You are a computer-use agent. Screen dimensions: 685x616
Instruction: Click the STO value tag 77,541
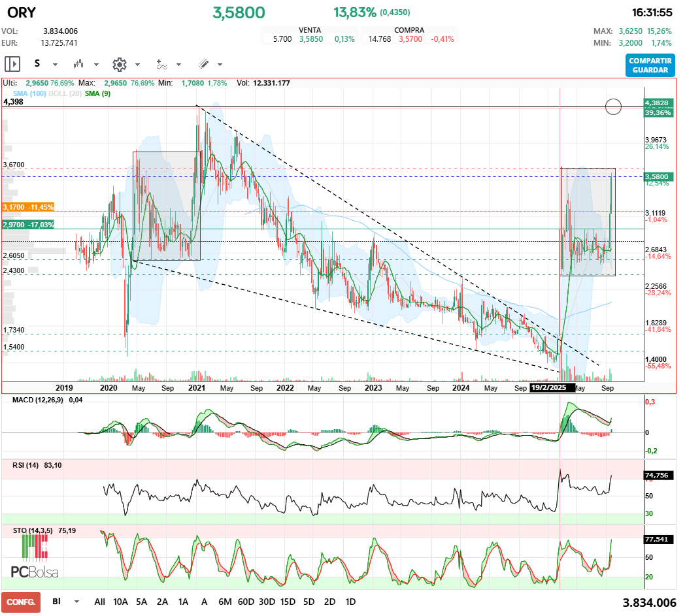click(659, 539)
